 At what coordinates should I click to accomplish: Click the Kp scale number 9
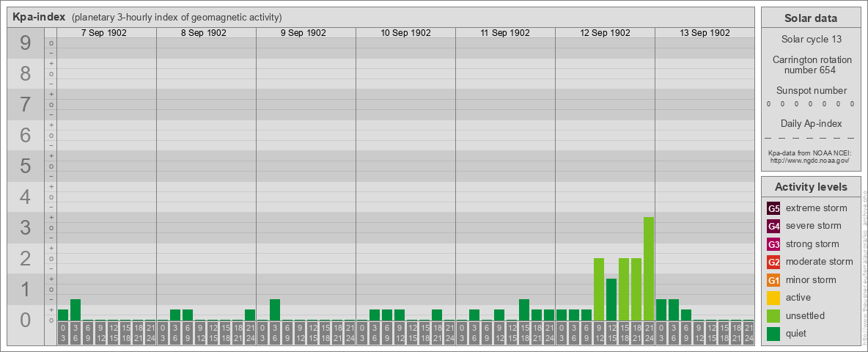pyautogui.click(x=26, y=43)
